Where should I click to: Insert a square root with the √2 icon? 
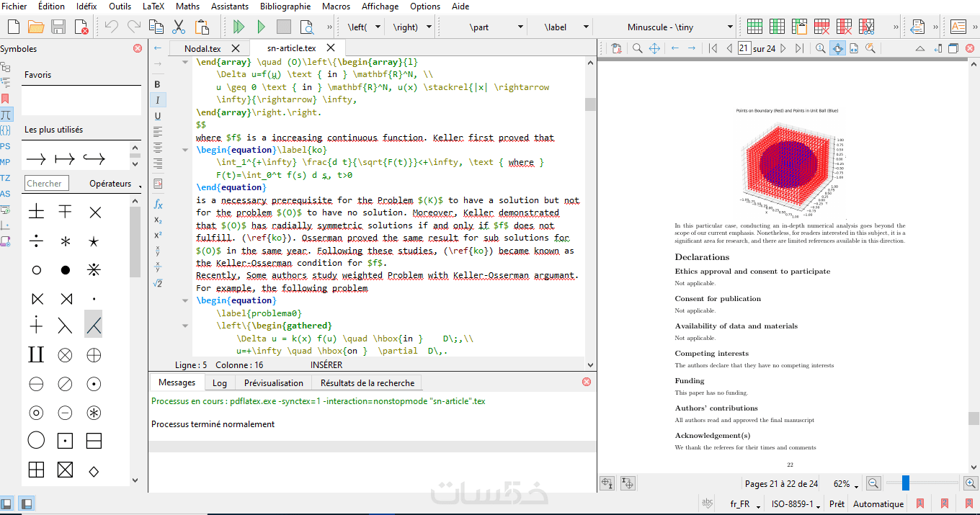coord(158,283)
